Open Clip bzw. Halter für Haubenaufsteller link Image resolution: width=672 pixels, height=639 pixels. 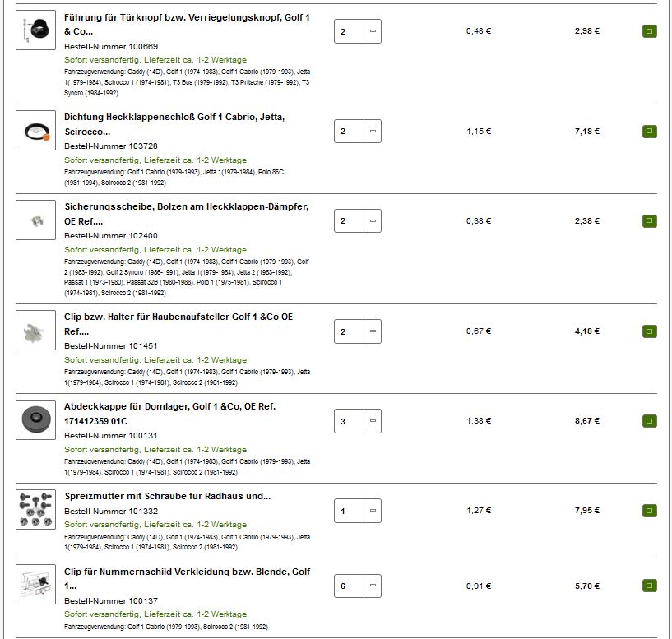pos(178,317)
